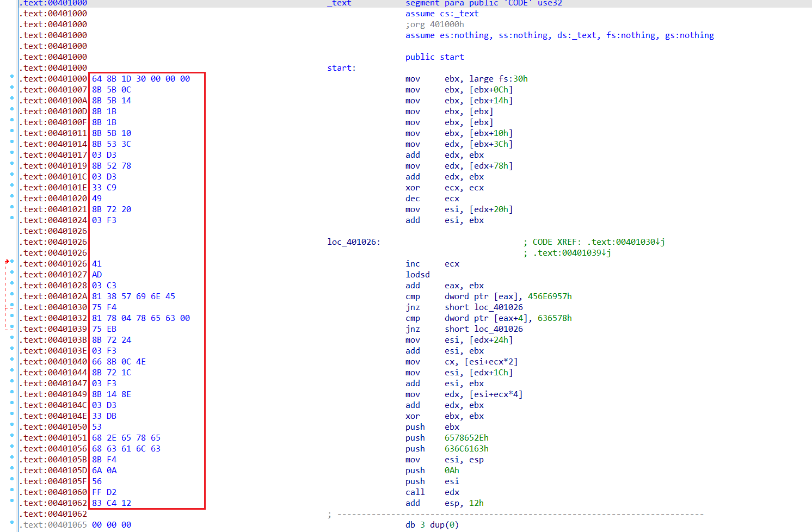Click the [ebx+10h] operand
The image size is (812, 532).
coord(491,133)
